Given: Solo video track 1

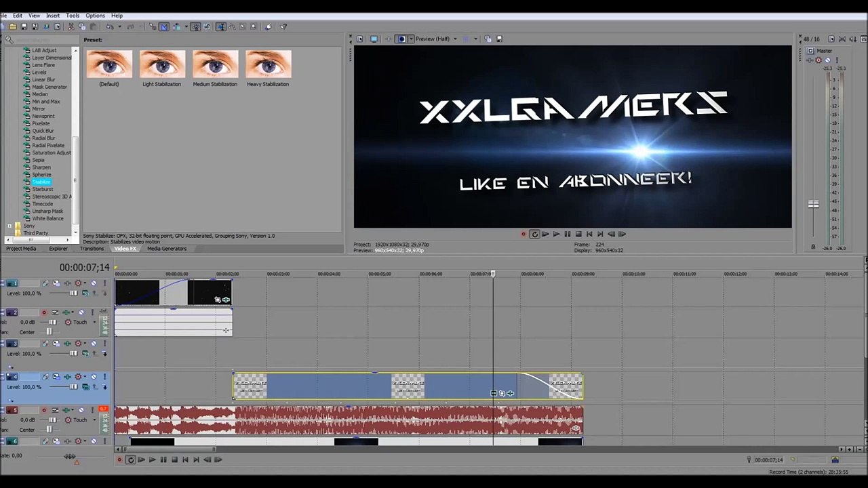Looking at the screenshot, I should [x=104, y=283].
